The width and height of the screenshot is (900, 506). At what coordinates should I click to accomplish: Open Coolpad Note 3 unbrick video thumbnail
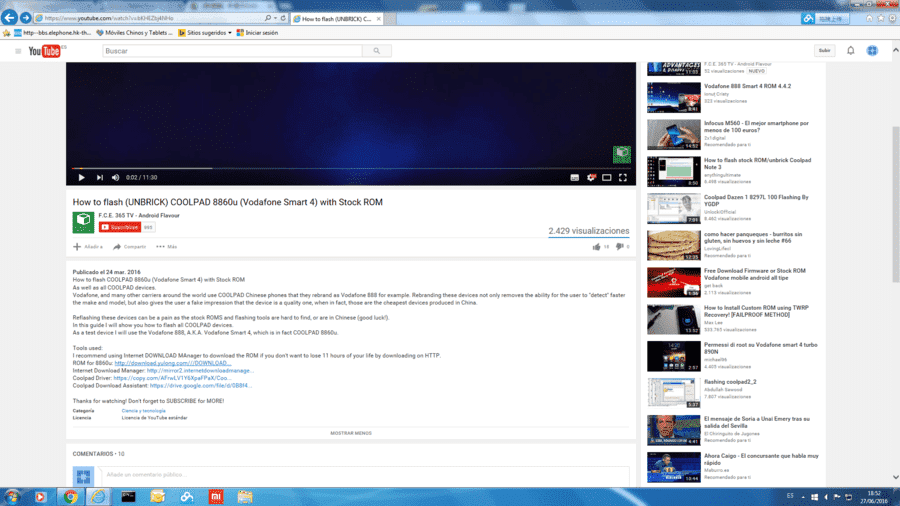[x=674, y=172]
